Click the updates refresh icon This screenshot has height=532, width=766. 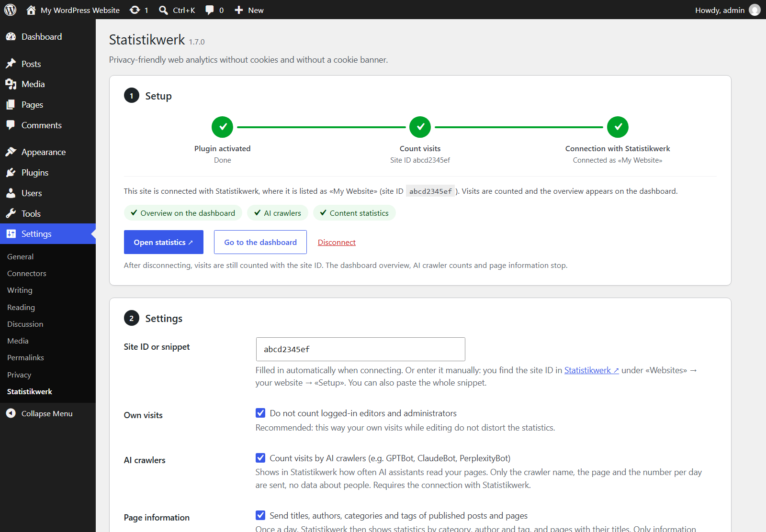pyautogui.click(x=135, y=10)
